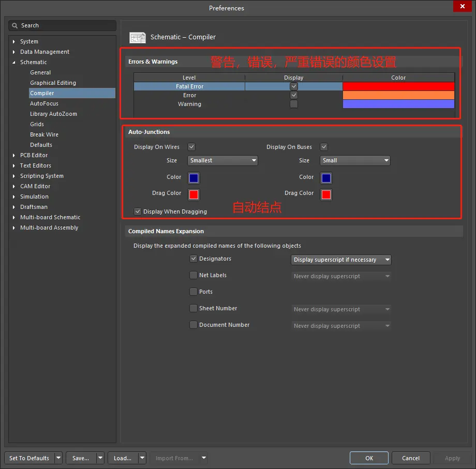Click Set To Defaults button
Viewport: 476px width, 469px height.
click(29, 458)
